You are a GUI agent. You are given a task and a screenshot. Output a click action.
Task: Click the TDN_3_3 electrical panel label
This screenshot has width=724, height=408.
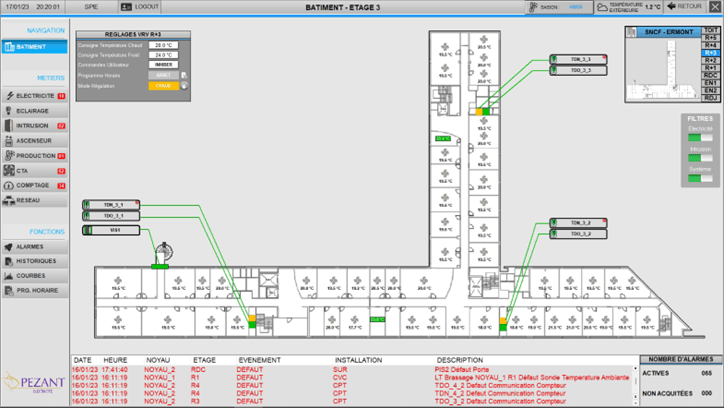tap(579, 59)
